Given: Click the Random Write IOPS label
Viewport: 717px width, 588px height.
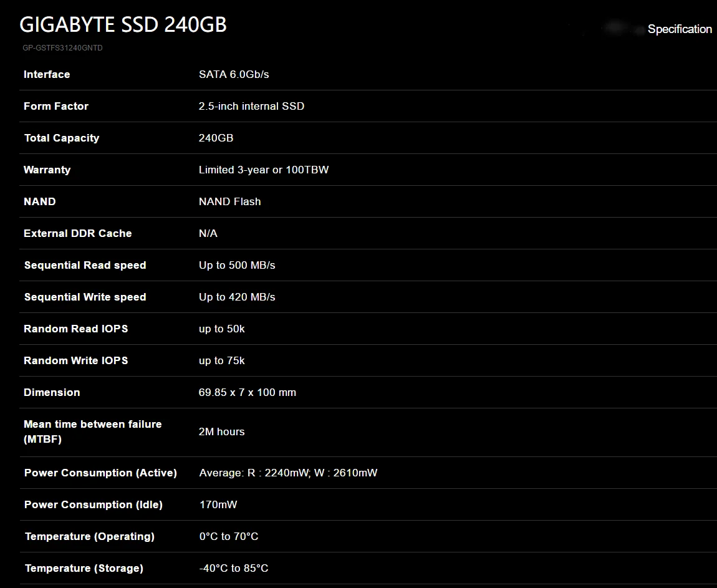Looking at the screenshot, I should tap(76, 360).
